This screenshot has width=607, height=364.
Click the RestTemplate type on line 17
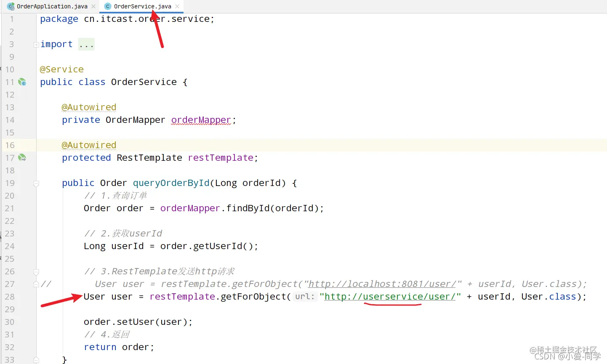click(149, 158)
